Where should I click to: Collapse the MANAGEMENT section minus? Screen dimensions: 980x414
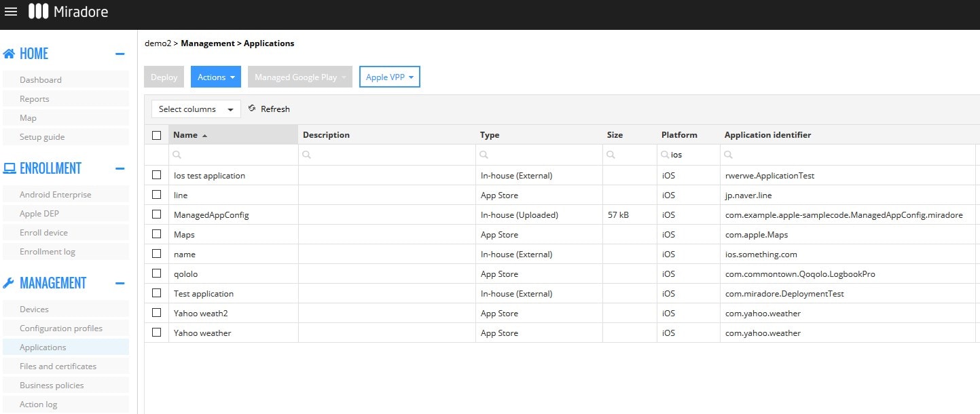pos(120,283)
